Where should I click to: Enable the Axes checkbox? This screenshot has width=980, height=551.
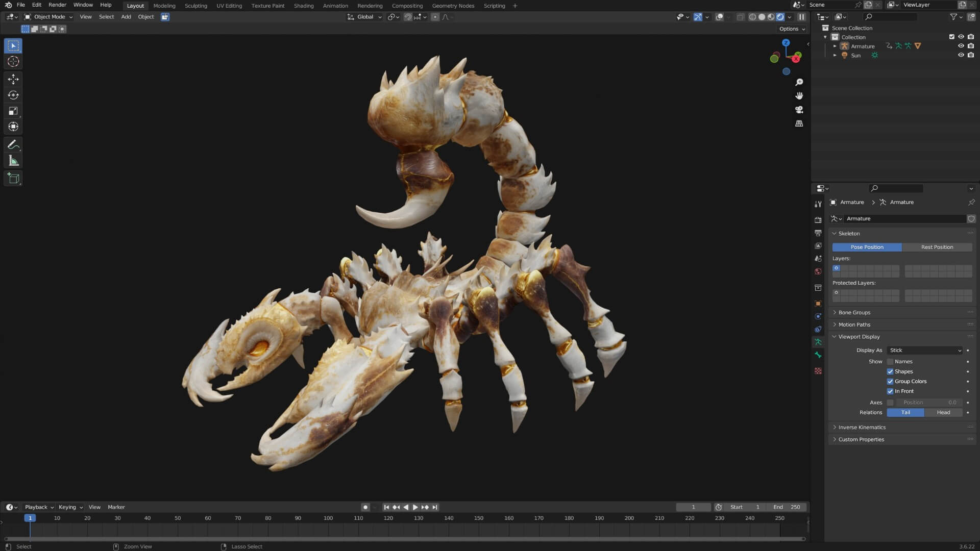click(890, 403)
